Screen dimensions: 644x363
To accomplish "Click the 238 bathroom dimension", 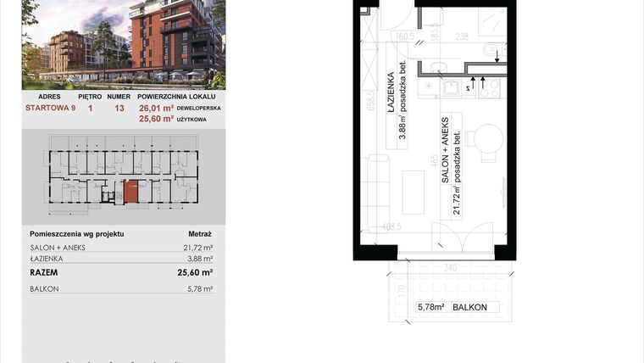I will click(462, 36).
